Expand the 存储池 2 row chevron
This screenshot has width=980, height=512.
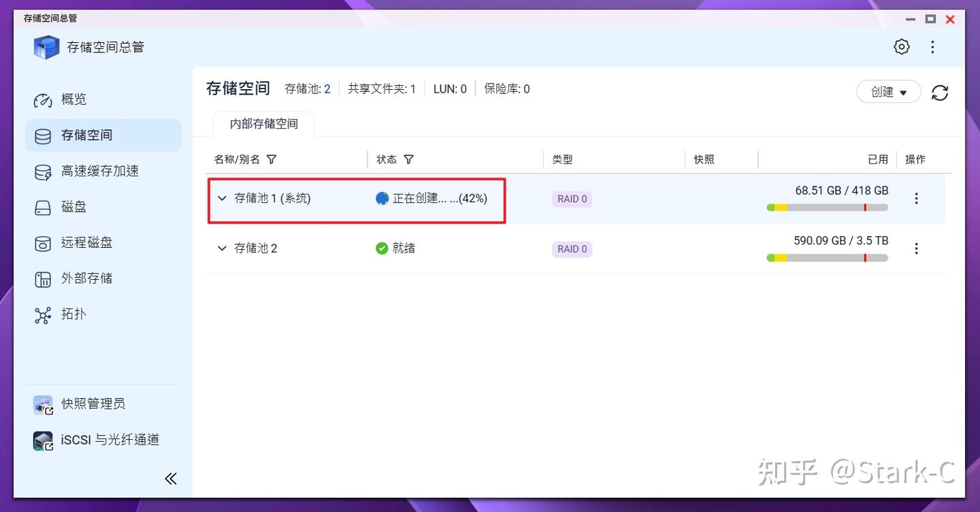[222, 249]
